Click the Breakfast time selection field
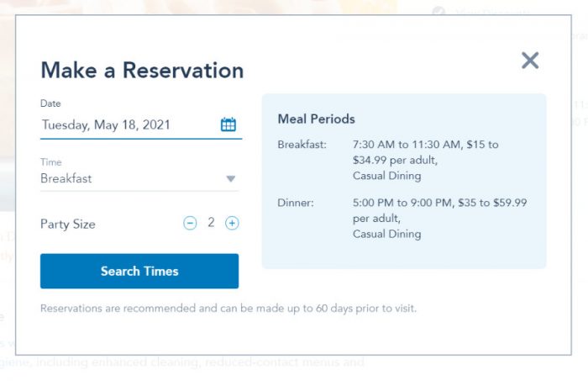 coord(126,178)
